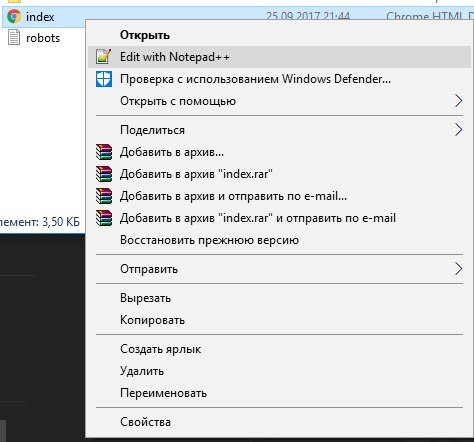Expand the "Отправить" submenu arrow

click(x=459, y=269)
